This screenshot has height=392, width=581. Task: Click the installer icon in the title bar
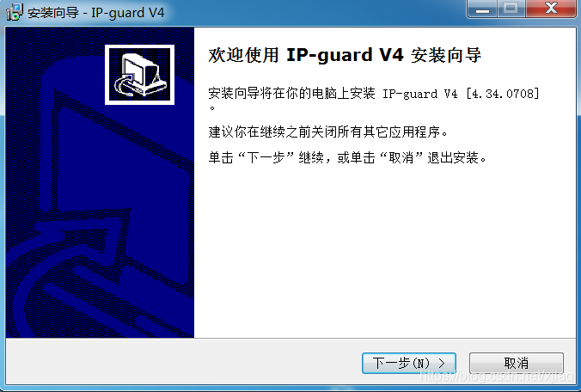click(x=15, y=12)
